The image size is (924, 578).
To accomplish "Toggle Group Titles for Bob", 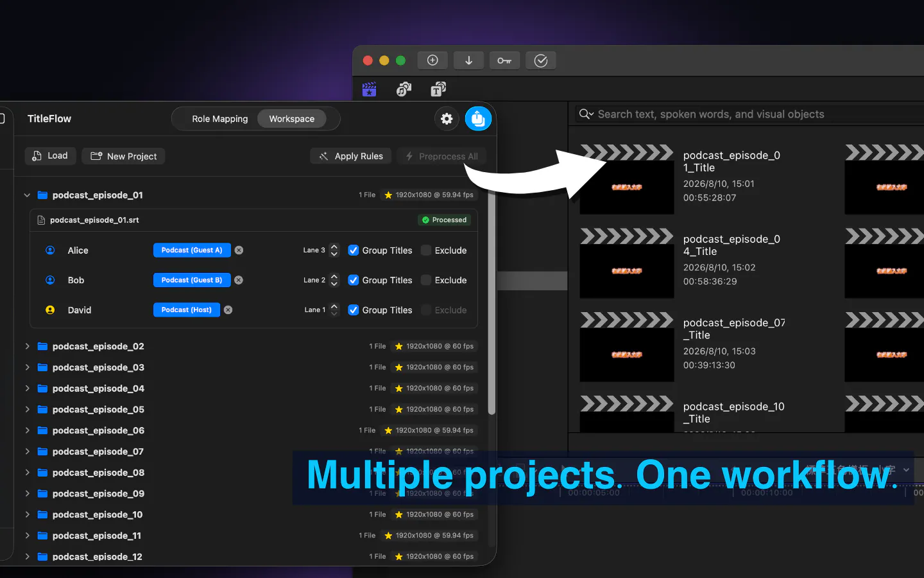I will 353,280.
